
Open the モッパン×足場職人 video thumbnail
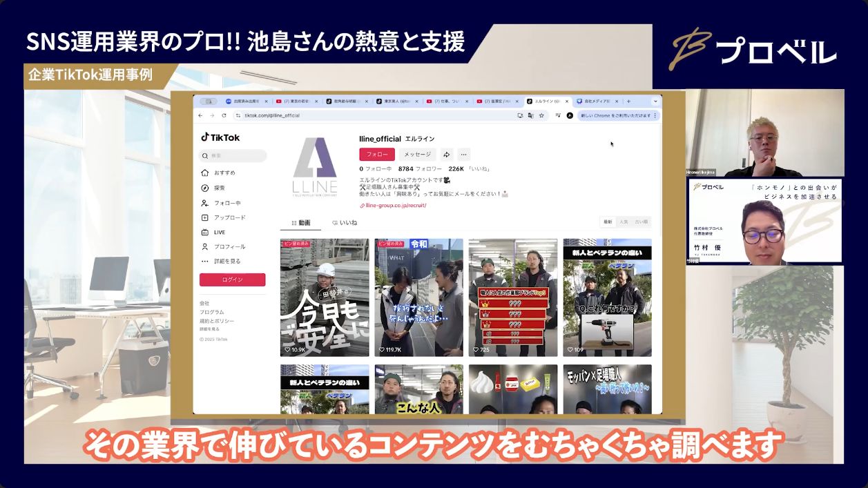607,389
